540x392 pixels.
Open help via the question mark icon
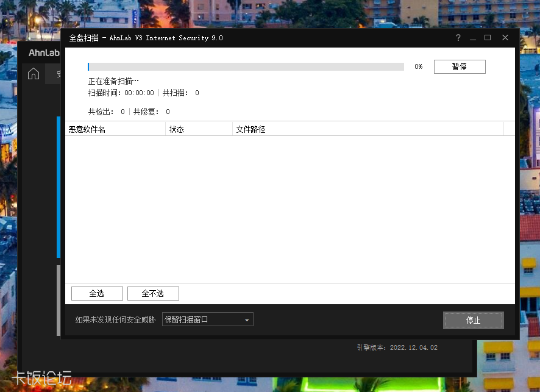click(458, 38)
